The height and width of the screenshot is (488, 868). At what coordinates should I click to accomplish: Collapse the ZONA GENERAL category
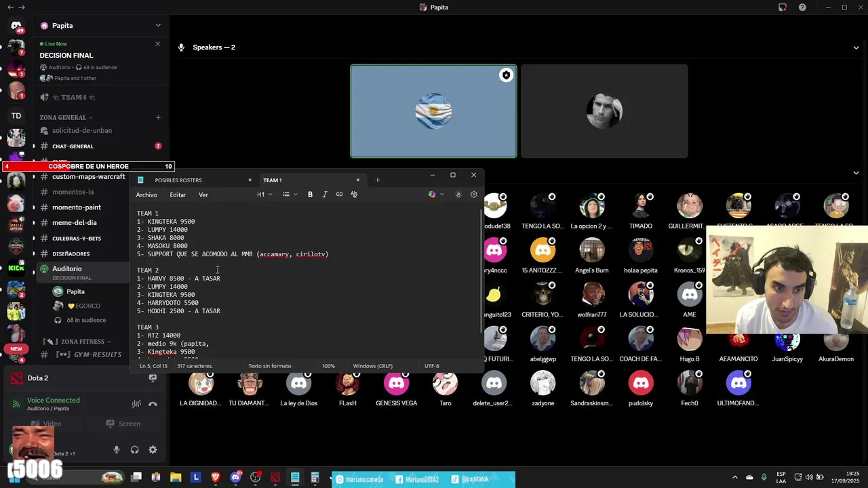(x=66, y=117)
